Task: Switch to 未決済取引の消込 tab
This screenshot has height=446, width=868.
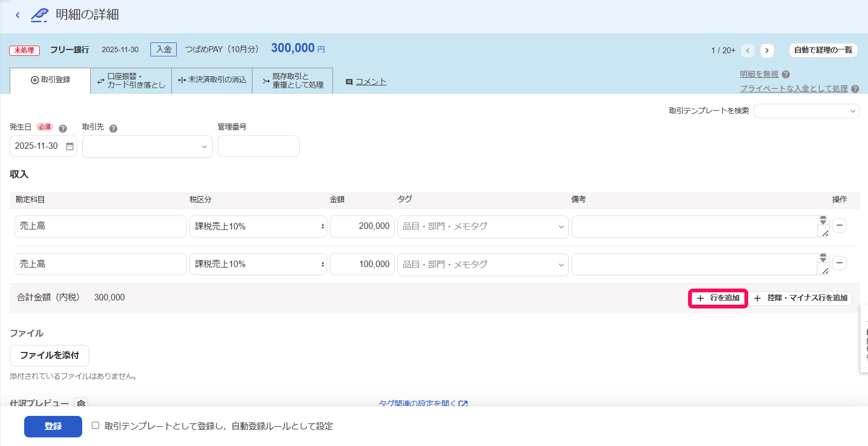Action: [212, 81]
